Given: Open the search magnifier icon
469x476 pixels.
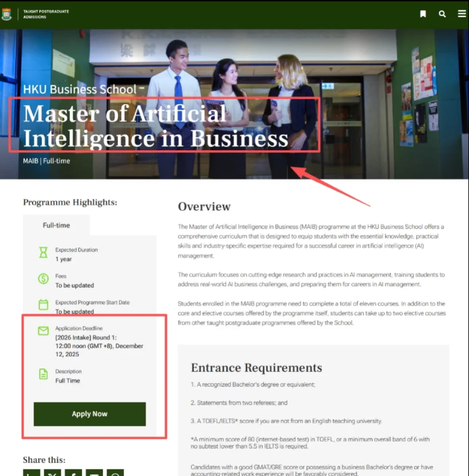Looking at the screenshot, I should point(442,13).
